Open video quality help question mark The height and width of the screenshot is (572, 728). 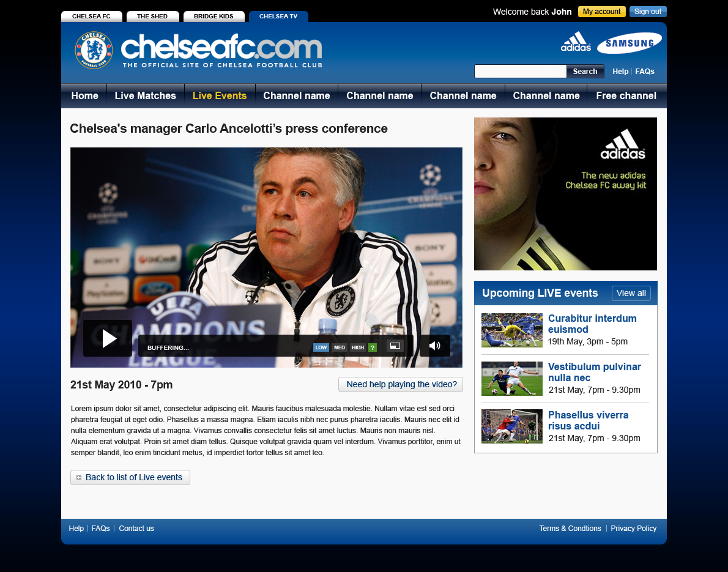pyautogui.click(x=373, y=347)
